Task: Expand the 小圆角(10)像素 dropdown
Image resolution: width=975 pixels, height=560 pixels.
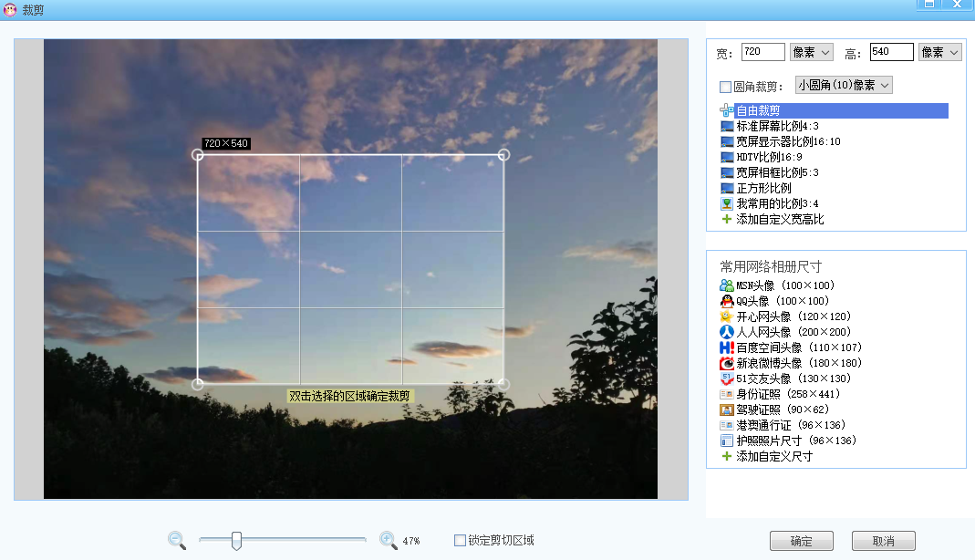Action: 844,85
